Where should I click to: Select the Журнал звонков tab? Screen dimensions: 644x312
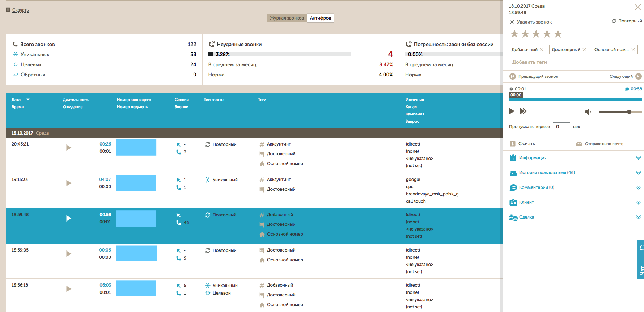click(287, 18)
